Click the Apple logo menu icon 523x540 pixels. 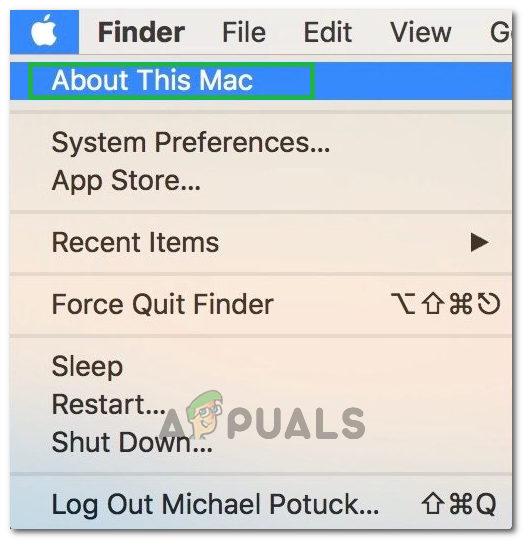pos(44,32)
